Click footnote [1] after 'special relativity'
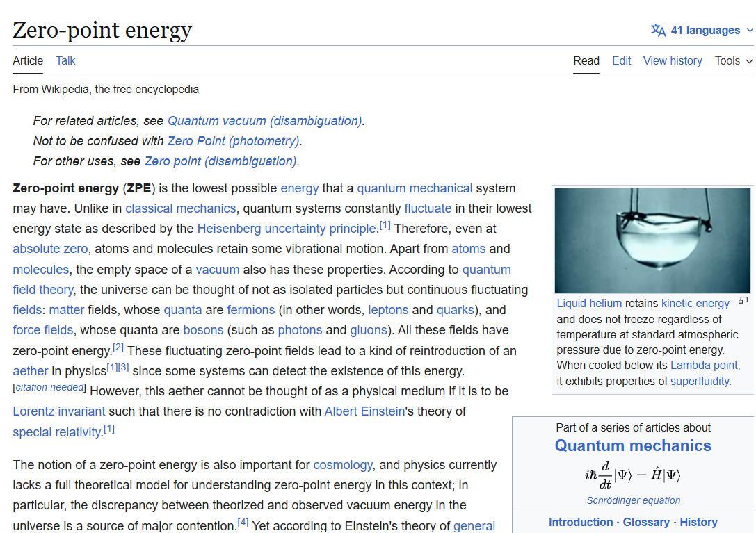This screenshot has width=756, height=533. coord(109,429)
